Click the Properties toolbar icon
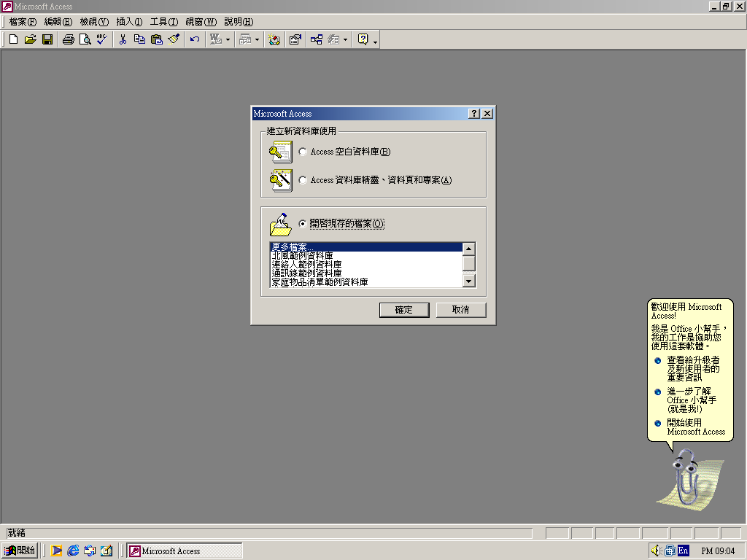 295,39
